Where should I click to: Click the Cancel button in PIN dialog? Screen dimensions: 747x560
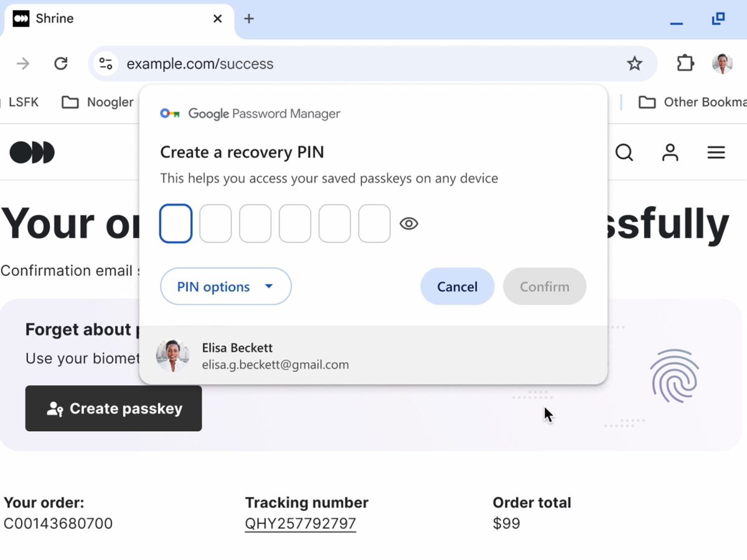point(457,287)
